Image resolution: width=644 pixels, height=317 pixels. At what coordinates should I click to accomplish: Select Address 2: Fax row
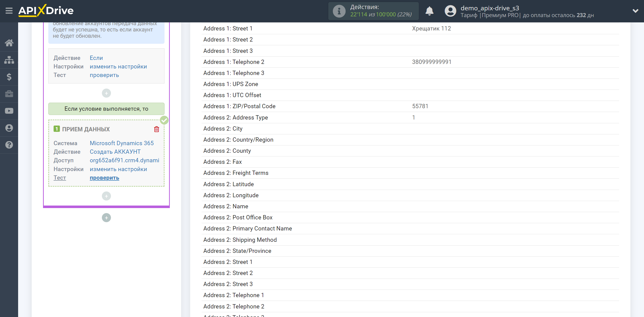[410, 162]
